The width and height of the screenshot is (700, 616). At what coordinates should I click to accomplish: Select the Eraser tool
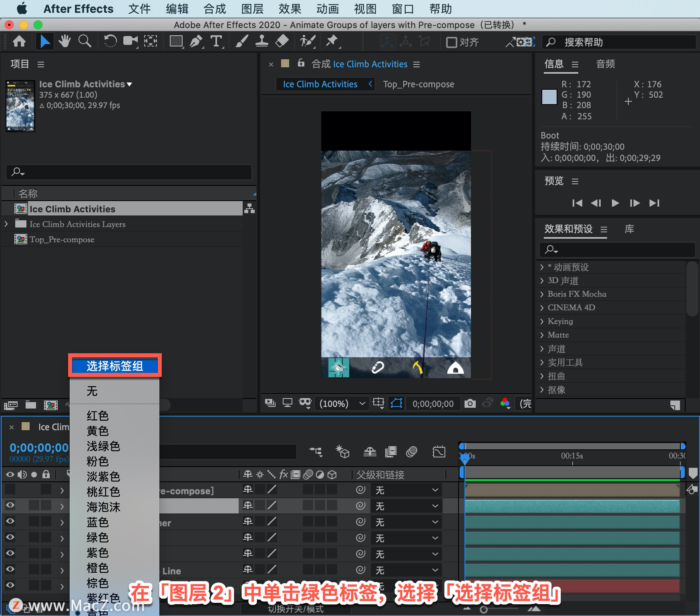[282, 41]
